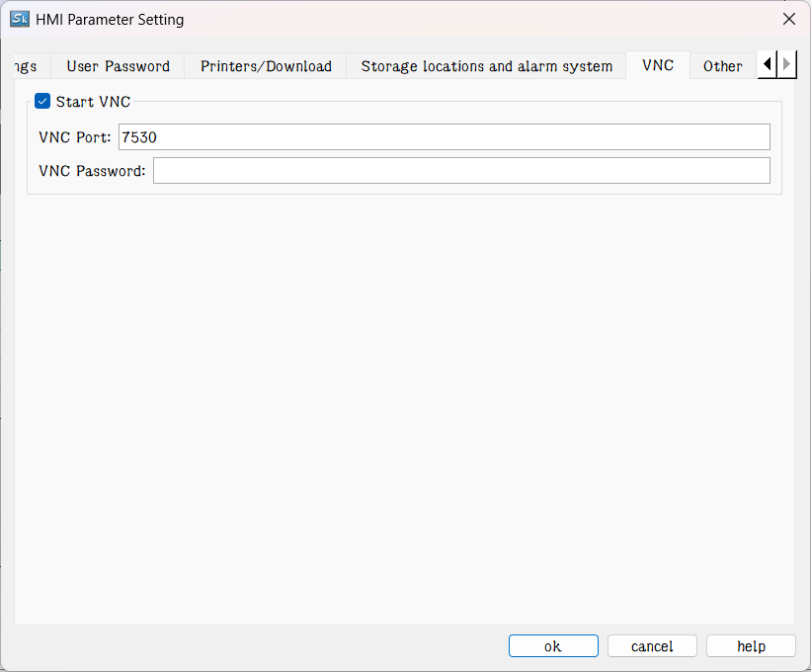Click the dialog title bar text
811x672 pixels.
[x=110, y=19]
